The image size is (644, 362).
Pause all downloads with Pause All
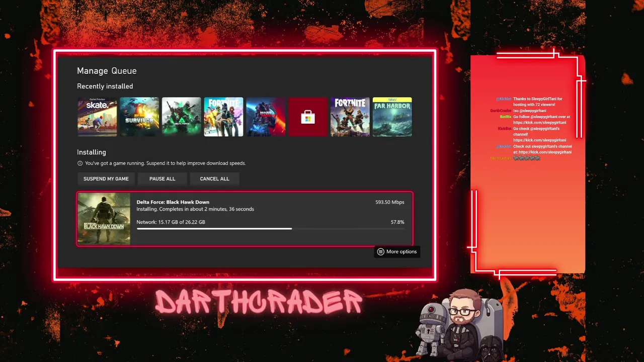coord(162,178)
